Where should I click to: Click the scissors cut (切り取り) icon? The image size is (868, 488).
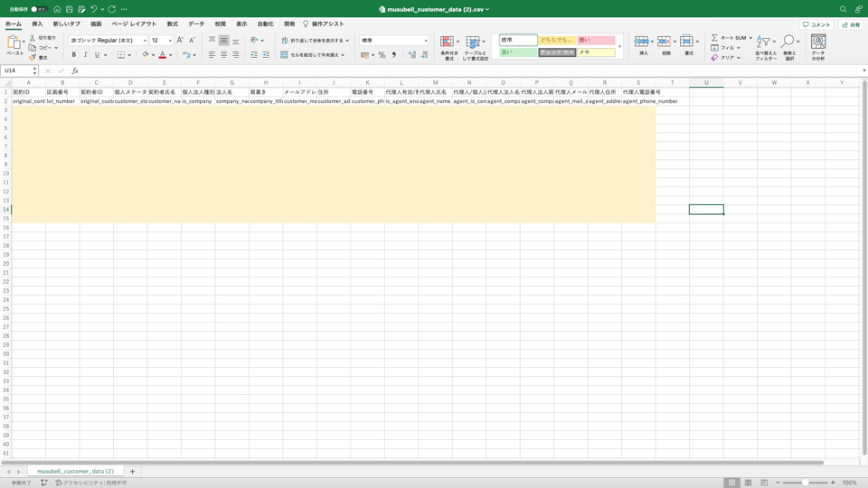tap(33, 38)
